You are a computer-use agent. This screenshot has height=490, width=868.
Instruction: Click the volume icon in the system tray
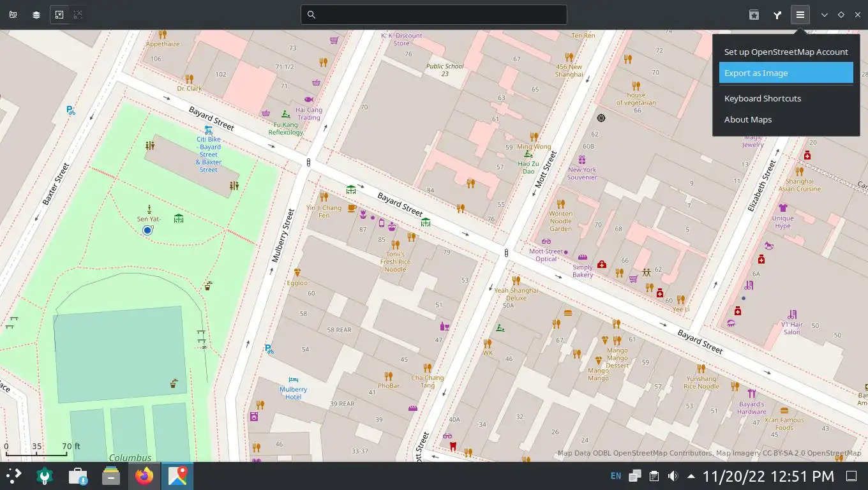click(673, 476)
